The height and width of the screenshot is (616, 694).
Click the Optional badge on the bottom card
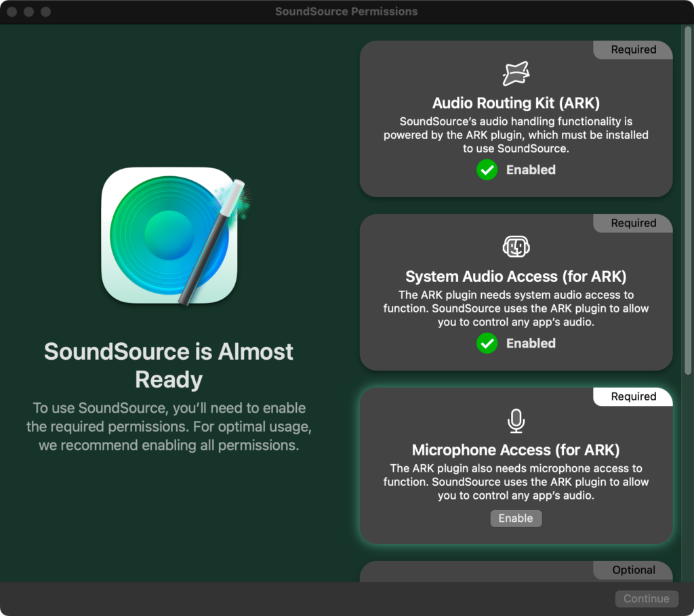[633, 570]
